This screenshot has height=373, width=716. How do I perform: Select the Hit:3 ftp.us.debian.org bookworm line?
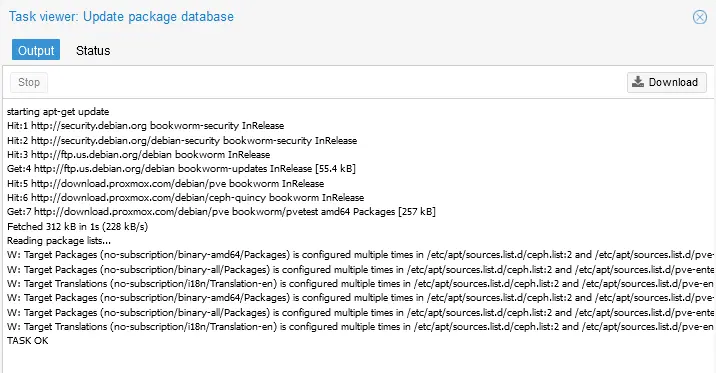click(138, 155)
